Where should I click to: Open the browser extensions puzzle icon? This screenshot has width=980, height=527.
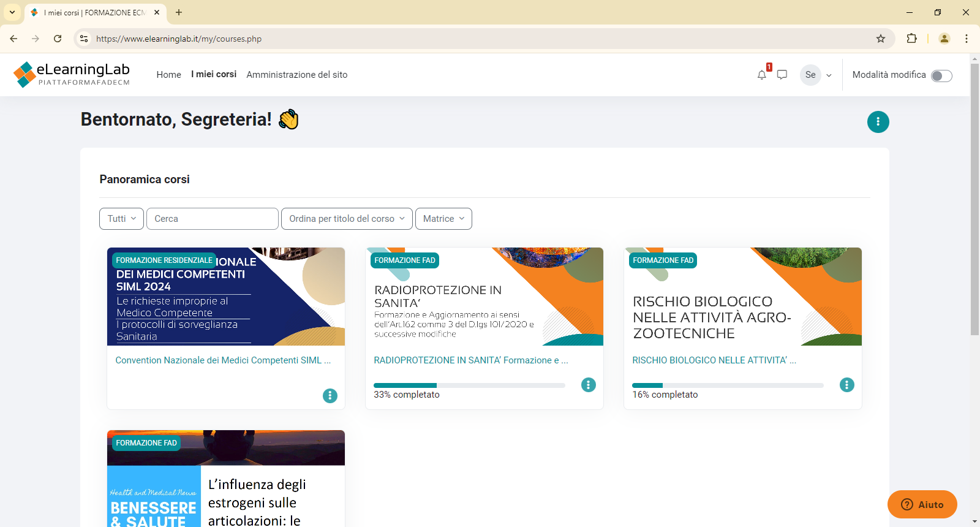(911, 39)
